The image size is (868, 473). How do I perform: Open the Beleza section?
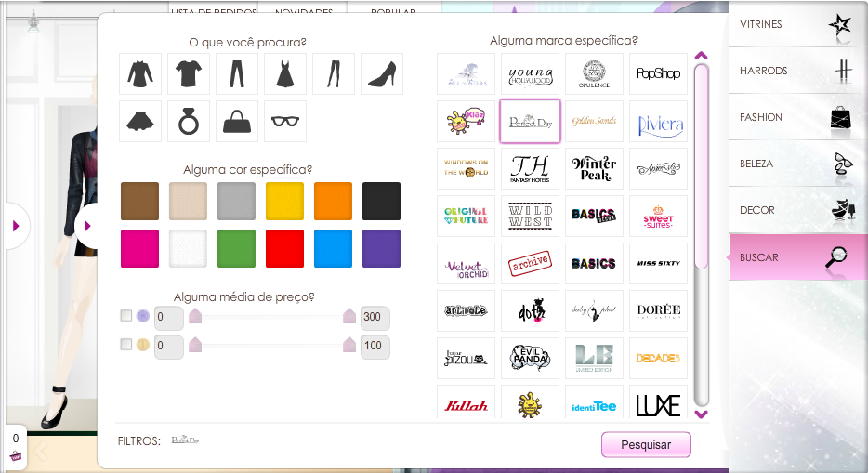pyautogui.click(x=797, y=164)
